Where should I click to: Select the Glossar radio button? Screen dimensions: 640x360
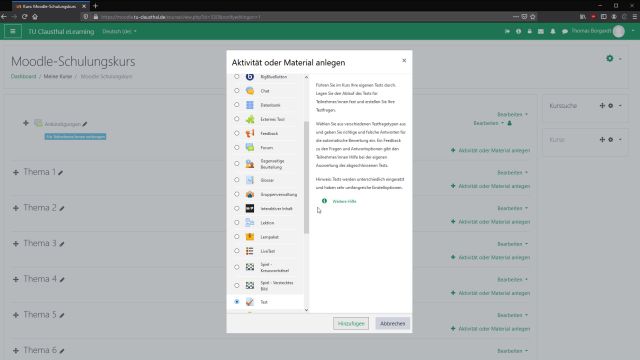click(x=237, y=180)
